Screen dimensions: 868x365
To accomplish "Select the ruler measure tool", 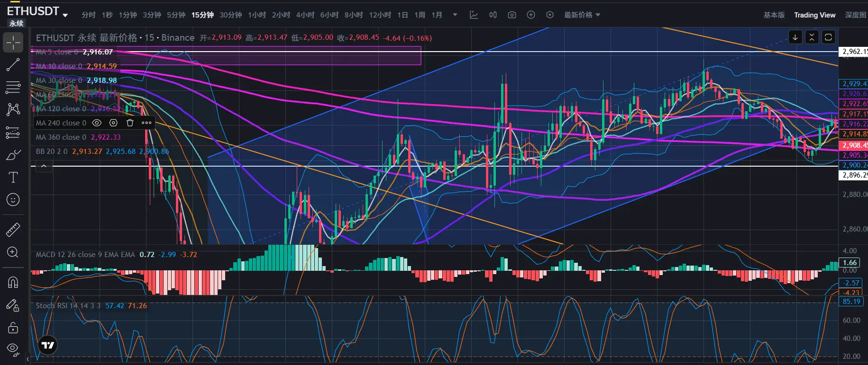I will pyautogui.click(x=13, y=230).
